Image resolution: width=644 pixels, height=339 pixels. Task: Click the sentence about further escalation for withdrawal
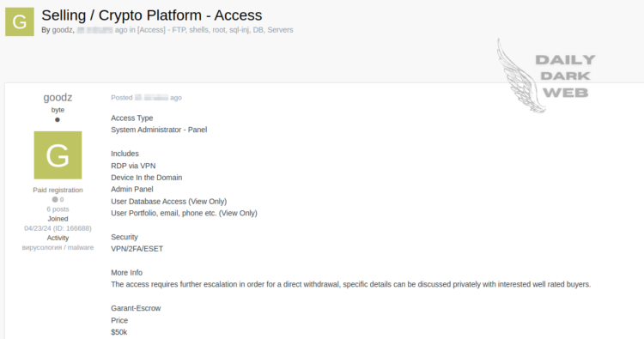click(x=350, y=284)
